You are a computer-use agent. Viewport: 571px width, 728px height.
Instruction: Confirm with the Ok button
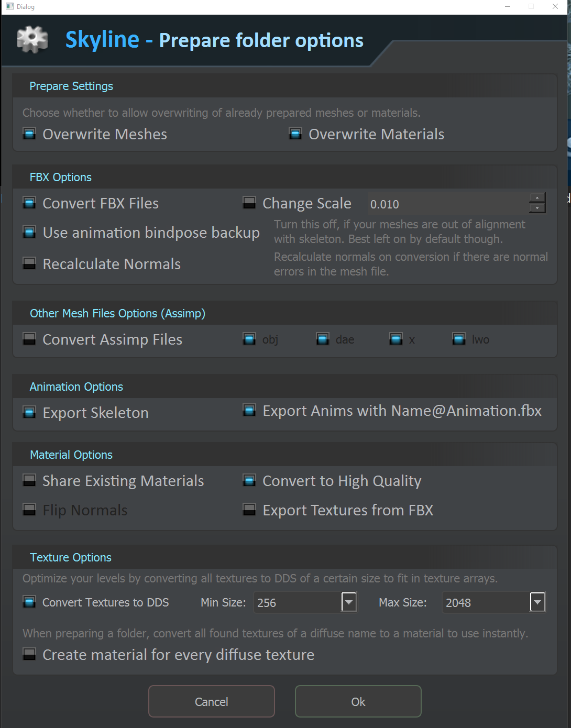[358, 701]
